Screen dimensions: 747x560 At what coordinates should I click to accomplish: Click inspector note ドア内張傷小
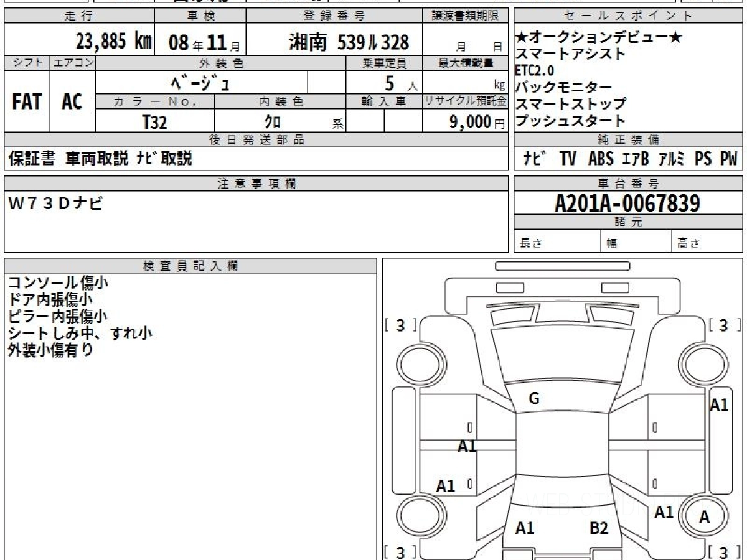pyautogui.click(x=50, y=300)
